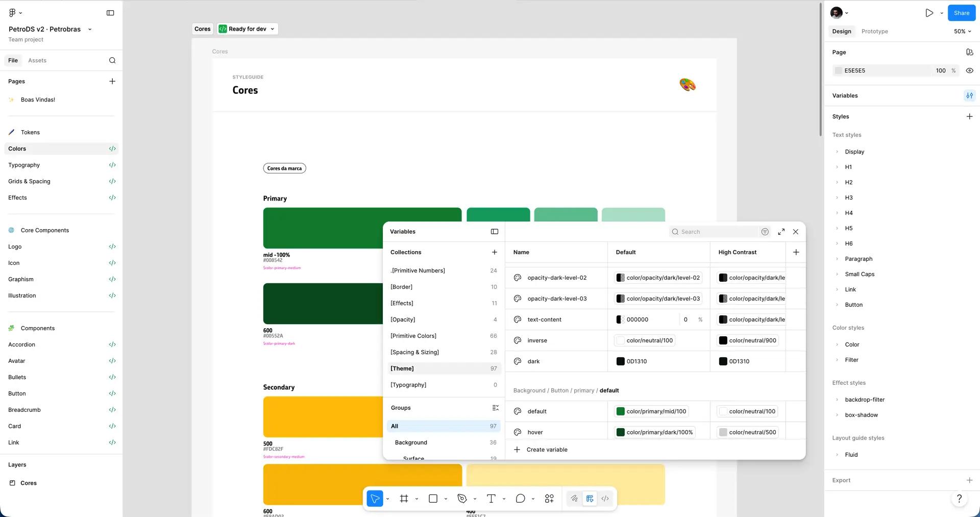Viewport: 980px width, 517px height.
Task: Add a new style with plus icon
Action: [x=969, y=116]
